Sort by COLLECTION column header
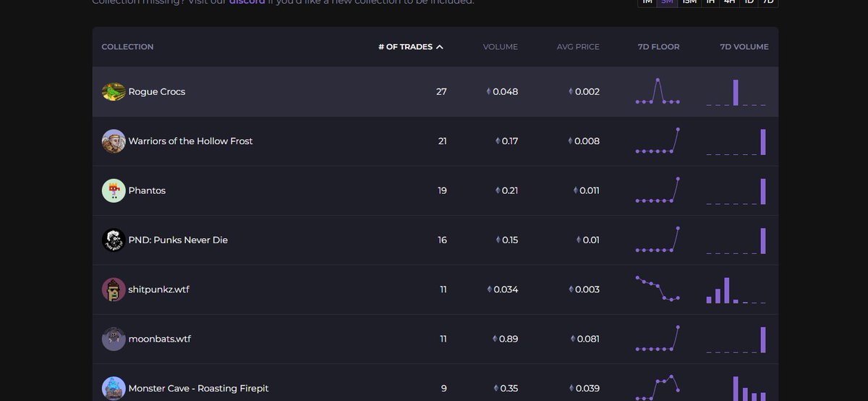 pyautogui.click(x=127, y=47)
